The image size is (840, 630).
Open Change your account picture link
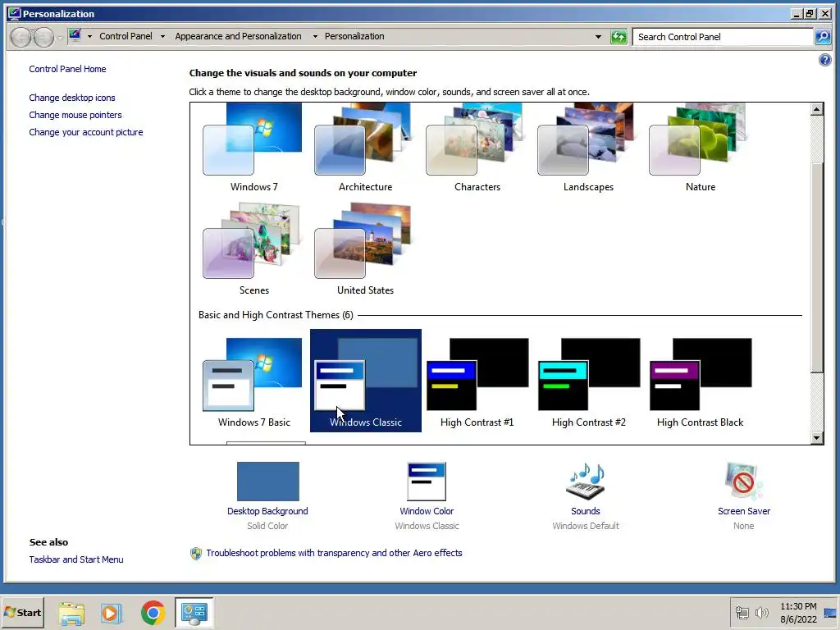pos(85,132)
